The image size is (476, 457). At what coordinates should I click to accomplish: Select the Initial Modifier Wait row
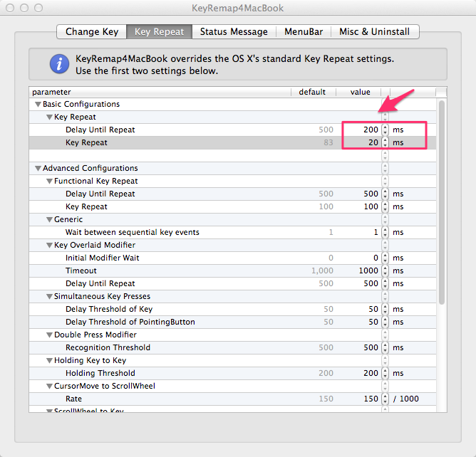(x=232, y=258)
